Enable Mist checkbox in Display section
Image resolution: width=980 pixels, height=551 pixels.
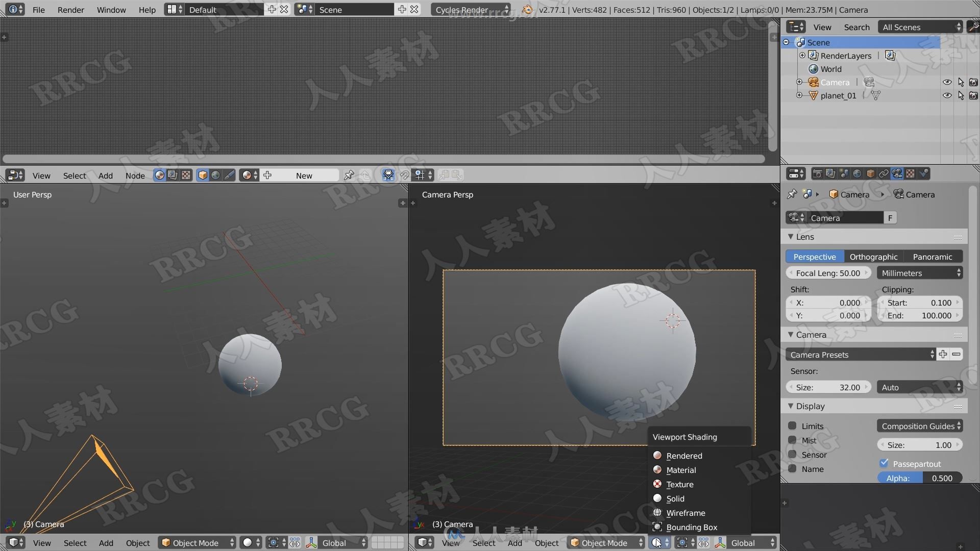(x=792, y=440)
